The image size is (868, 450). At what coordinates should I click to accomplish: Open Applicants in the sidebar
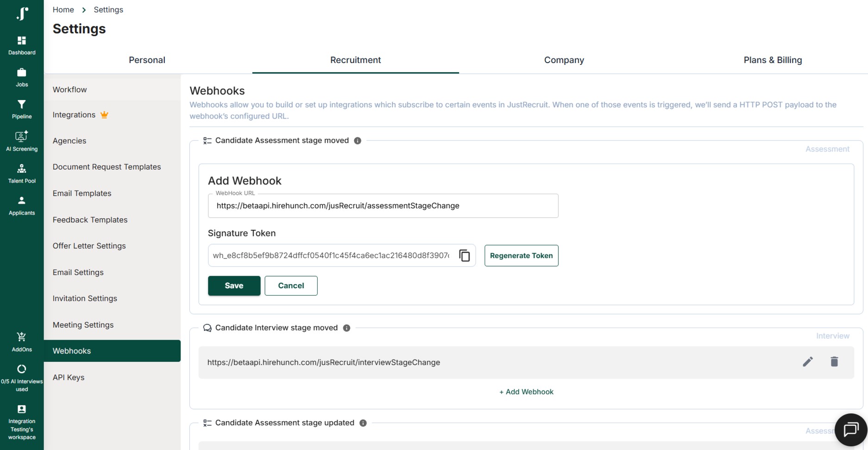22,206
